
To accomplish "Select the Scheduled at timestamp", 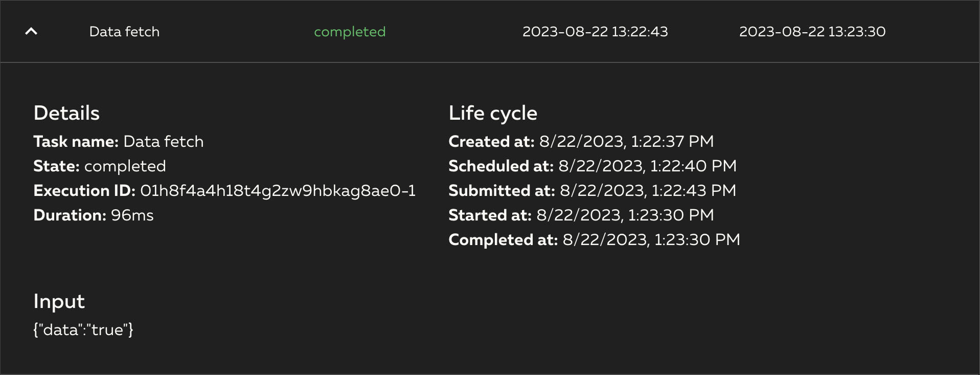I will (646, 166).
